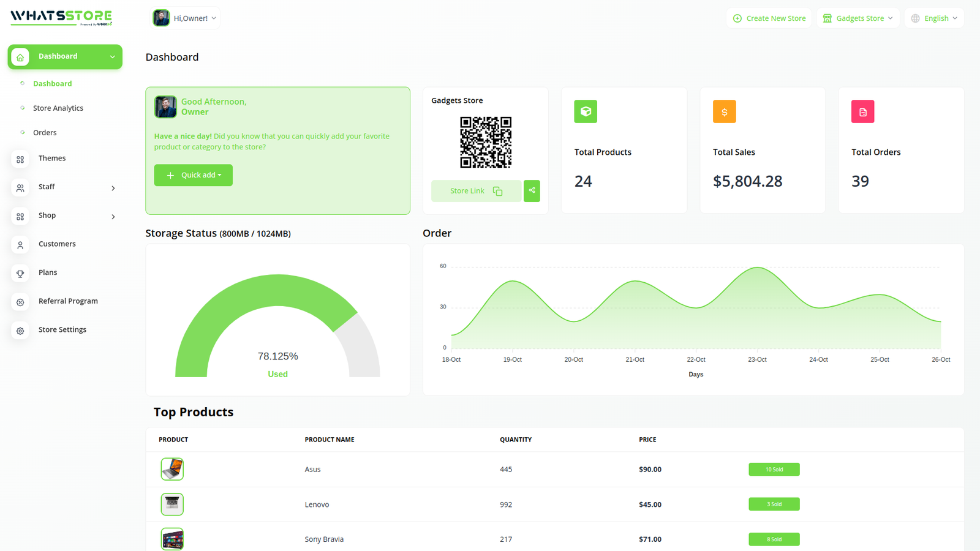Click the Referral Program sidebar icon
Image resolution: width=980 pixels, height=551 pixels.
(20, 302)
